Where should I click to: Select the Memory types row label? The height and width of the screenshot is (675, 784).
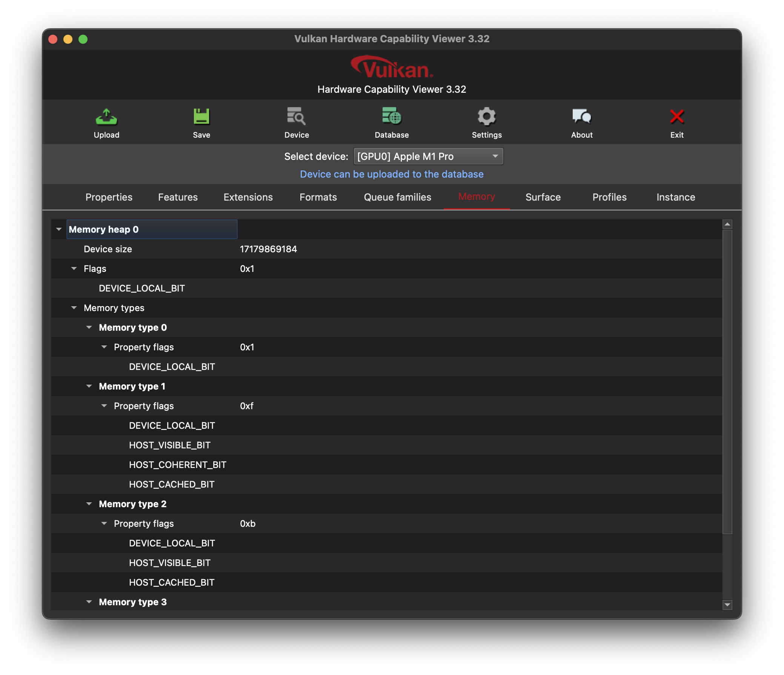click(114, 308)
